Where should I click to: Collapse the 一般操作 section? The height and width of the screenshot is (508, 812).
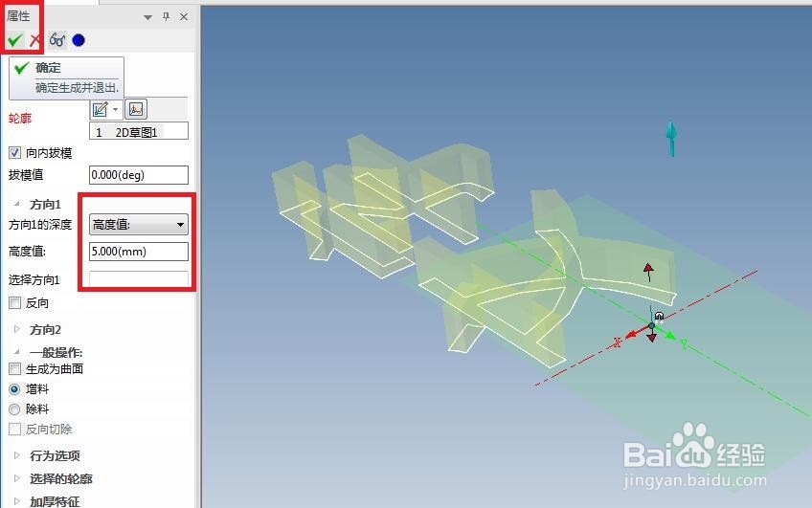click(x=17, y=352)
